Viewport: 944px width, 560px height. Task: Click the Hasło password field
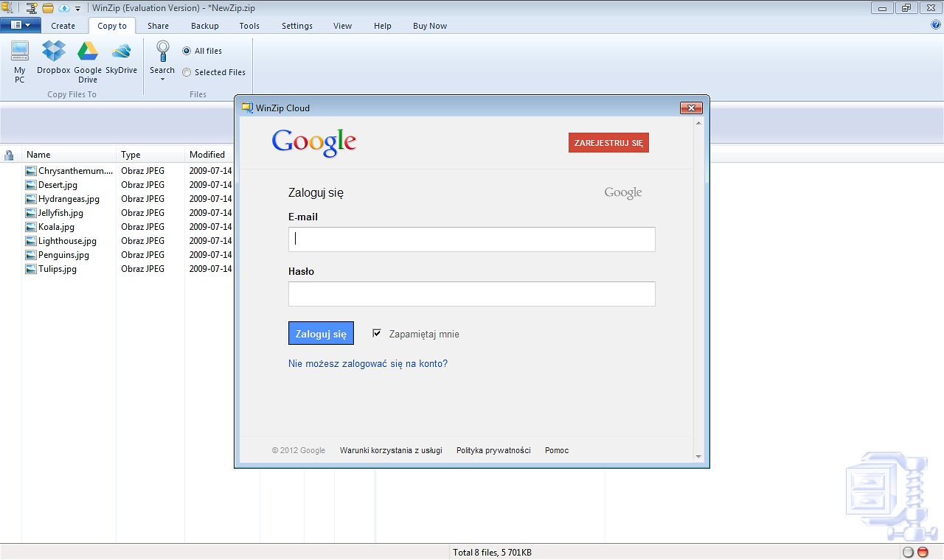(x=471, y=294)
